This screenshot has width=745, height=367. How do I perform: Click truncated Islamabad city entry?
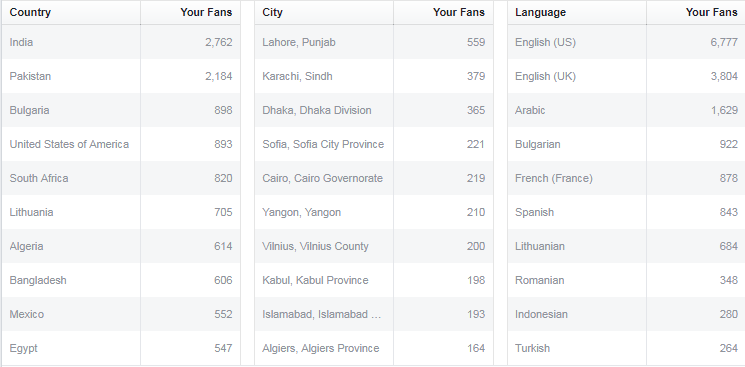(322, 314)
